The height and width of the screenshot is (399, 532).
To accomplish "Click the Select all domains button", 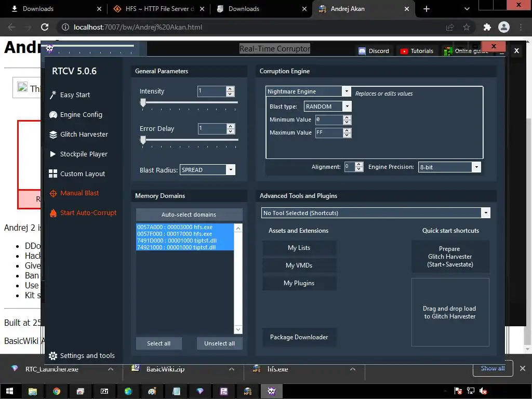I will pyautogui.click(x=159, y=343).
